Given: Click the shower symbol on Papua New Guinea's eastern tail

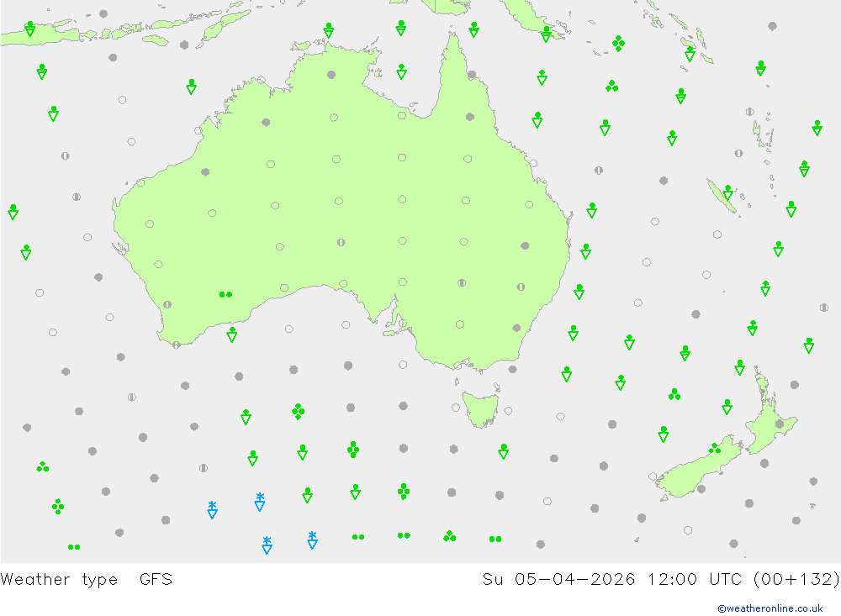Looking at the screenshot, I should pyautogui.click(x=546, y=34).
